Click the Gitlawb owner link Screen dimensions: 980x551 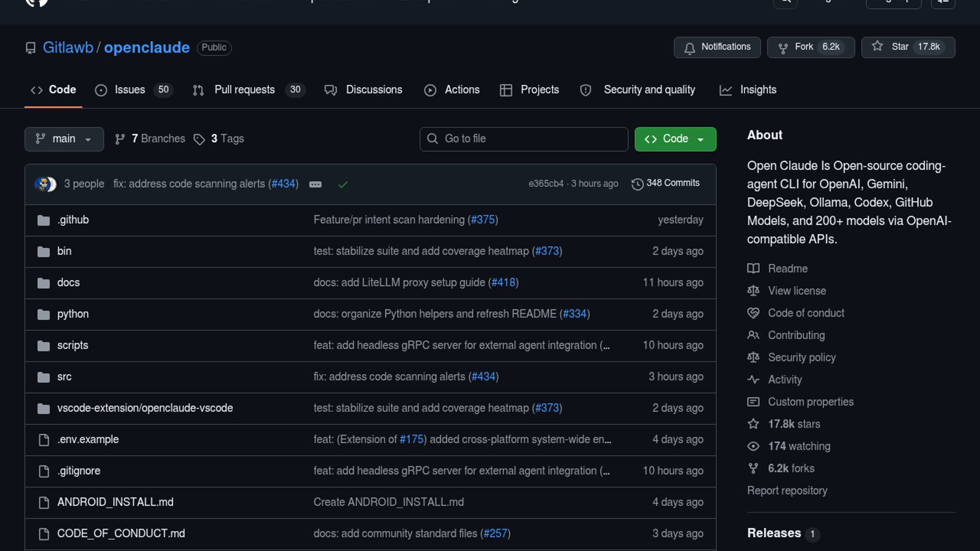coord(68,47)
